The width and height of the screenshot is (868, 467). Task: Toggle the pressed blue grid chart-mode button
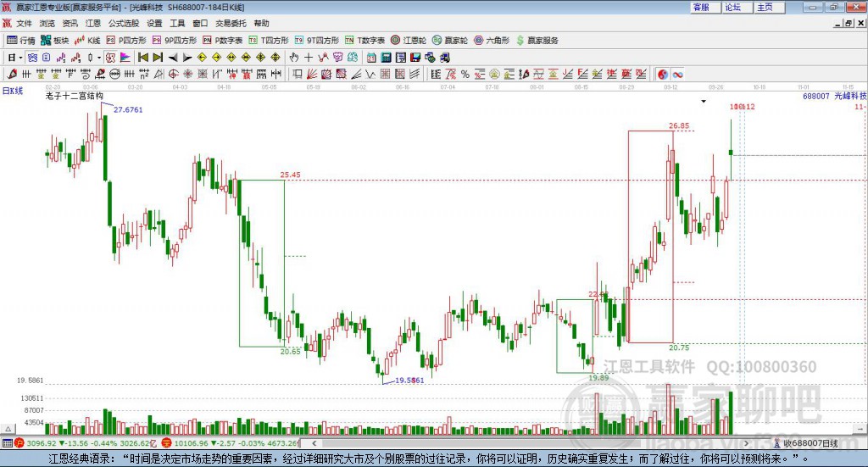(x=32, y=58)
